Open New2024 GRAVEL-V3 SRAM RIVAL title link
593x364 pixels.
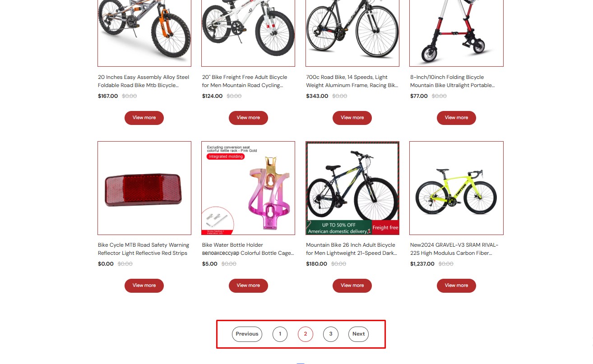[454, 249]
